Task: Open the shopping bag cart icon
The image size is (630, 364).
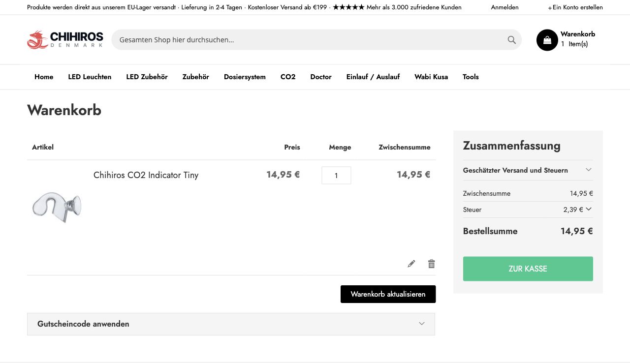Action: pos(547,40)
